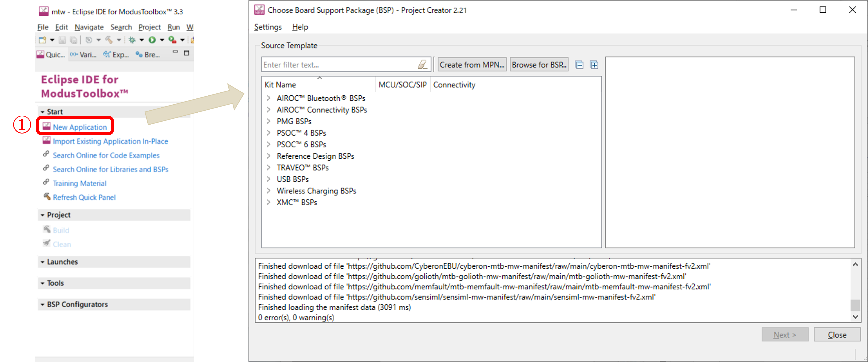Screen dimensions: 868x362
Task: Click the collapse all tree icon
Action: tap(579, 65)
